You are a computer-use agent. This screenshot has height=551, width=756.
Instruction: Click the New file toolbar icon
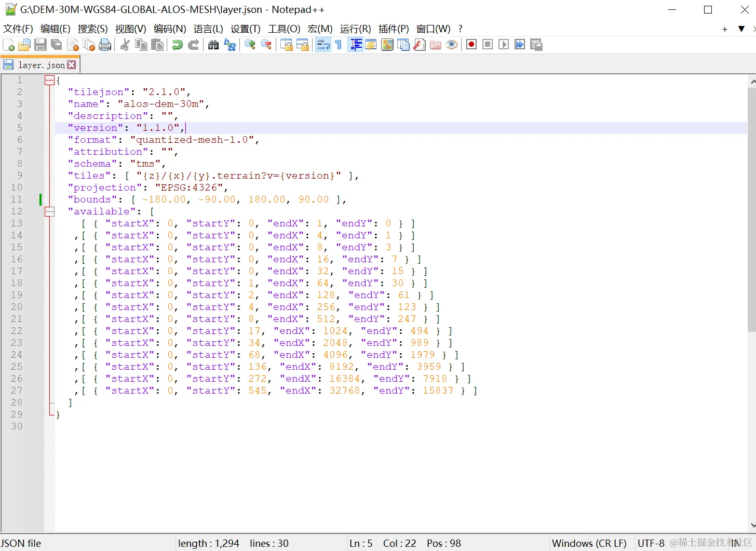pos(9,45)
